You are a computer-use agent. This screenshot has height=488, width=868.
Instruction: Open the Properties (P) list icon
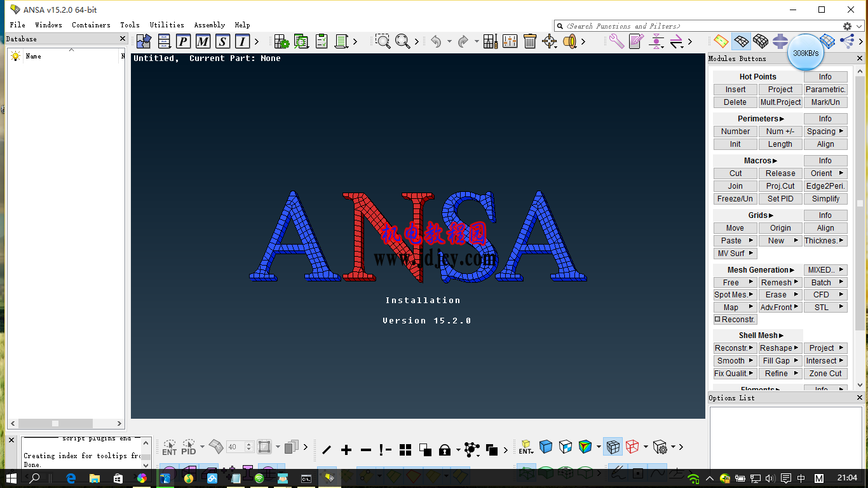pos(183,42)
